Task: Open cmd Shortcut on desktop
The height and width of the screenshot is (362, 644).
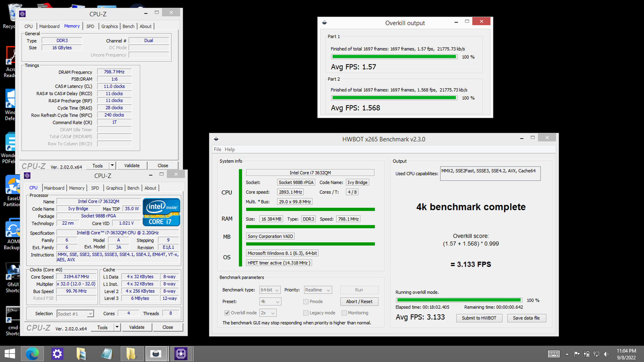Action: pos(13,321)
